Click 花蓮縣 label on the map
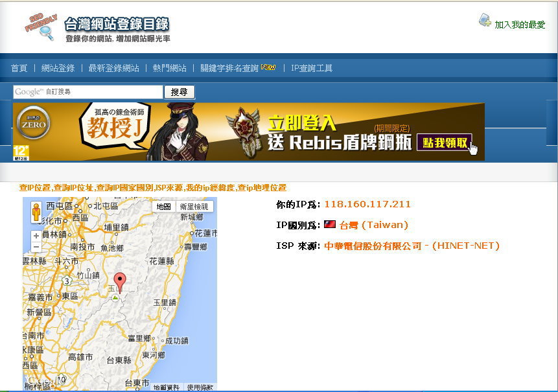Image resolution: width=558 pixels, height=392 pixels. pos(161,261)
